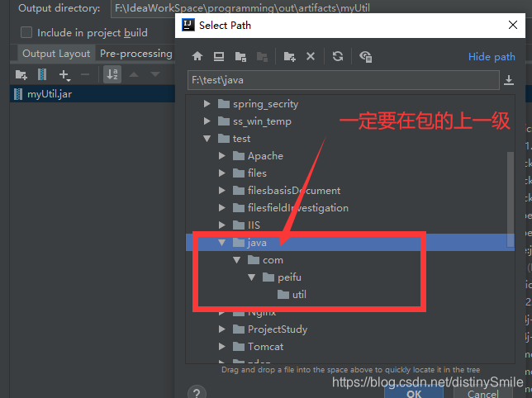Switch to the Pre-processing tab
This screenshot has width=532, height=398.
(135, 54)
